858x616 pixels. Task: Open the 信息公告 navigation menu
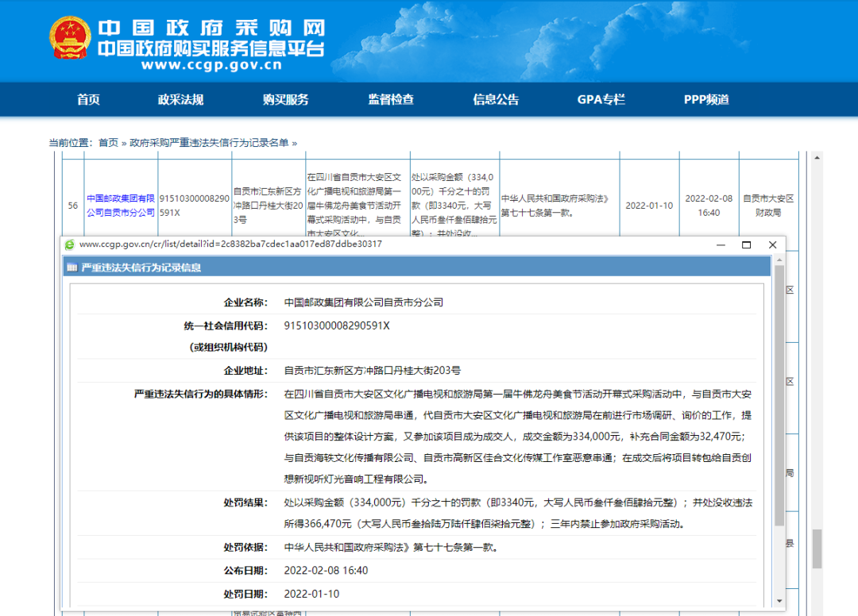click(496, 99)
